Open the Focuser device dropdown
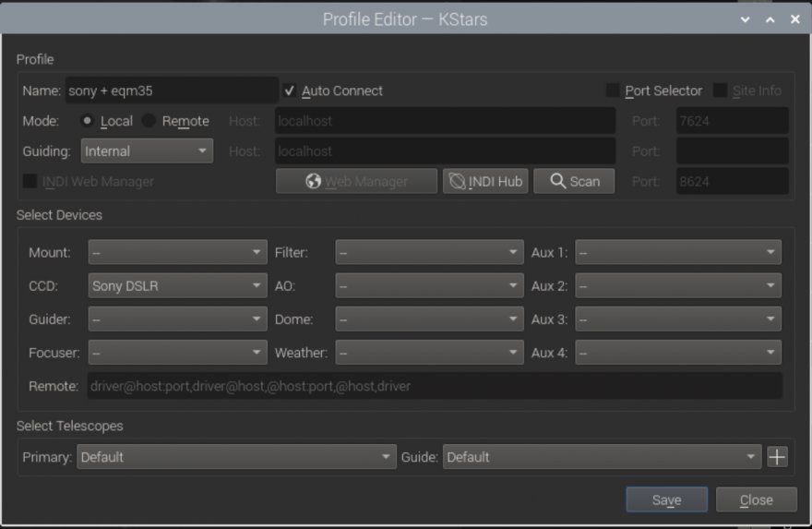Viewport: 812px width, 529px height. [x=177, y=353]
